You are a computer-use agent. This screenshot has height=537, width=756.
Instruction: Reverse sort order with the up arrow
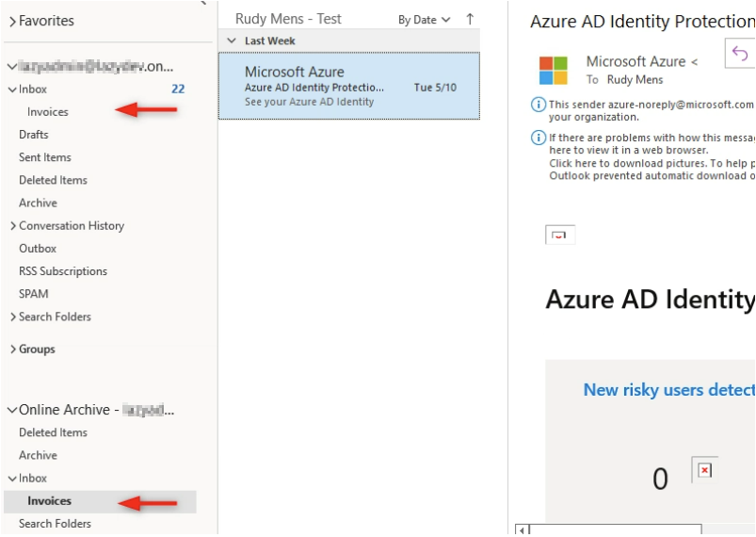coord(470,19)
